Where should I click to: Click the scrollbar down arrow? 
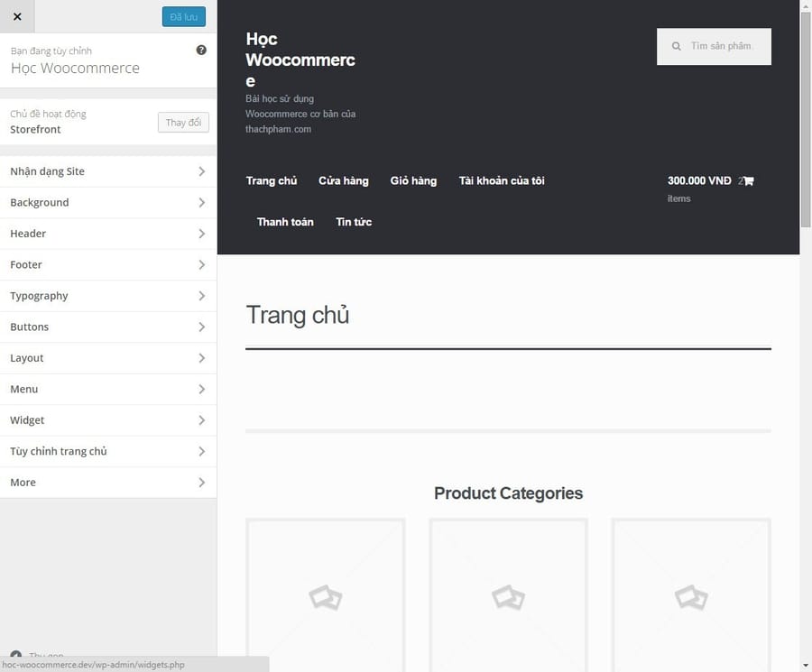806,666
